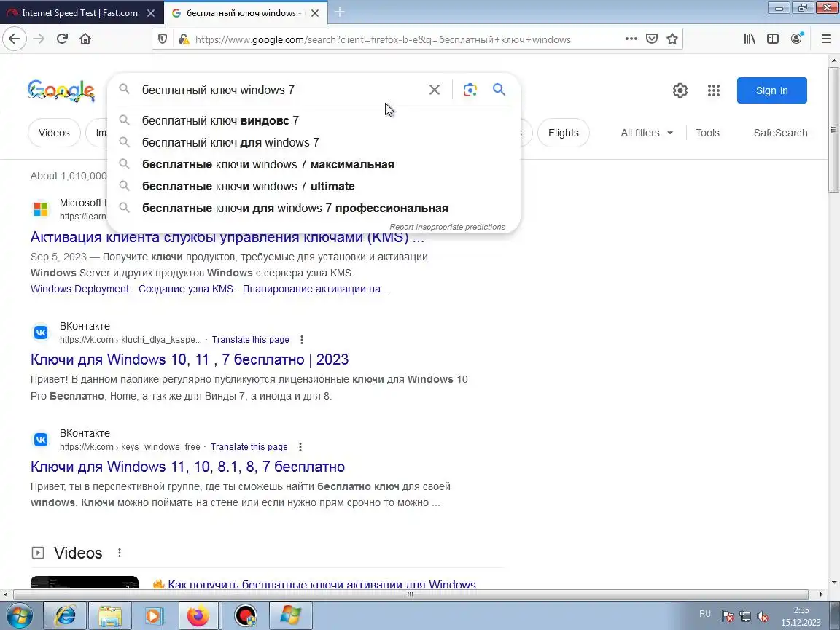Open 'Ключи для Windows 10, 11 , 7 бесплатно | 2023'

coord(190,359)
